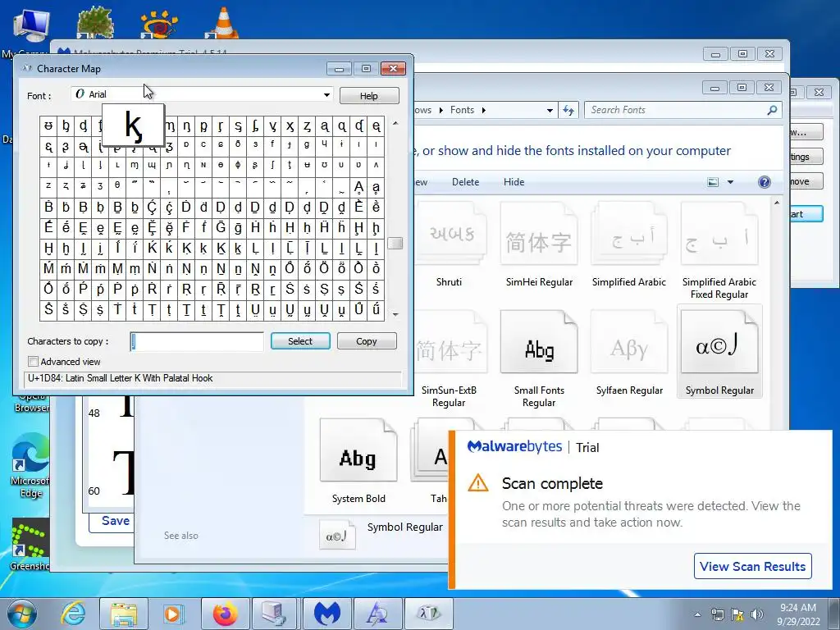840x630 pixels.
Task: Switch to the font viewer taskbar icon
Action: click(377, 614)
